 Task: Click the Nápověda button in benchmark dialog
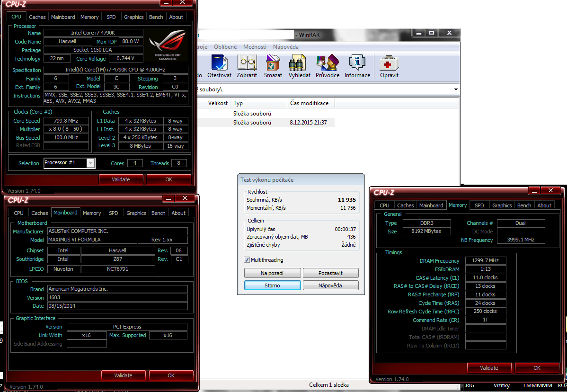click(x=330, y=285)
